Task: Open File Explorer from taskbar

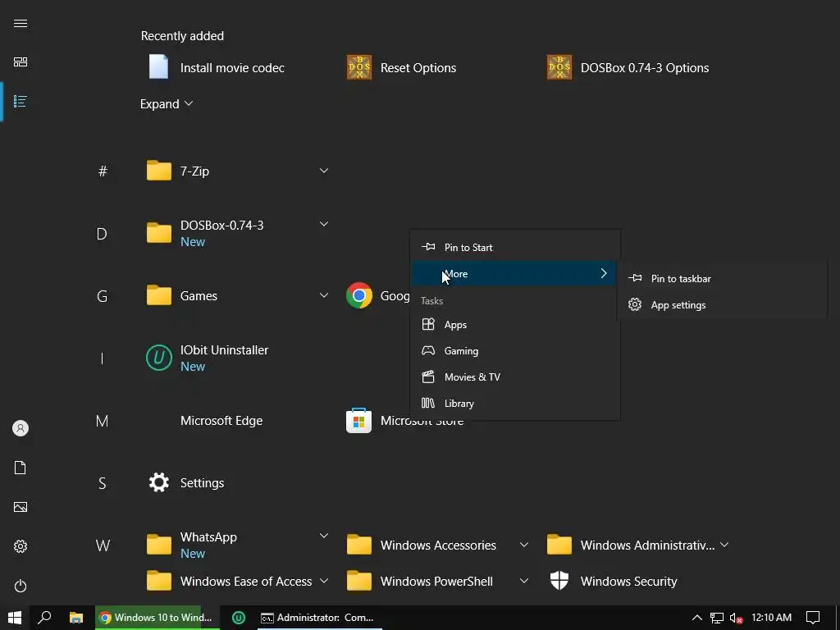Action: [x=76, y=618]
